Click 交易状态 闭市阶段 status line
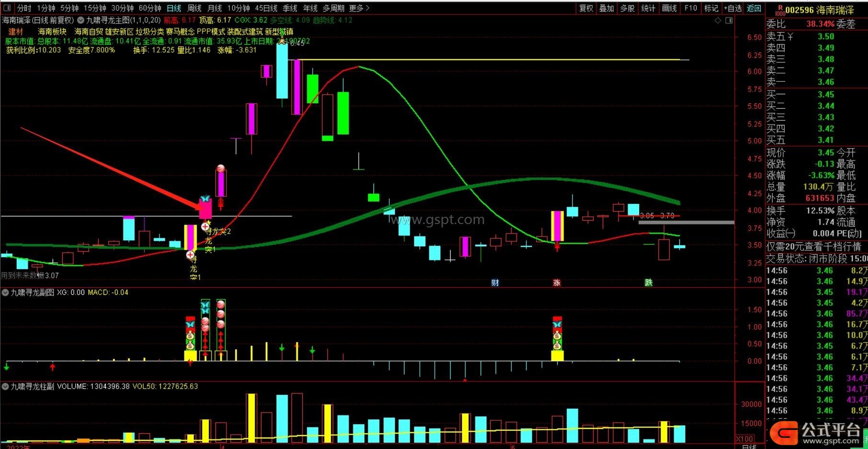Screen dimensions: 868x449 click(x=817, y=258)
